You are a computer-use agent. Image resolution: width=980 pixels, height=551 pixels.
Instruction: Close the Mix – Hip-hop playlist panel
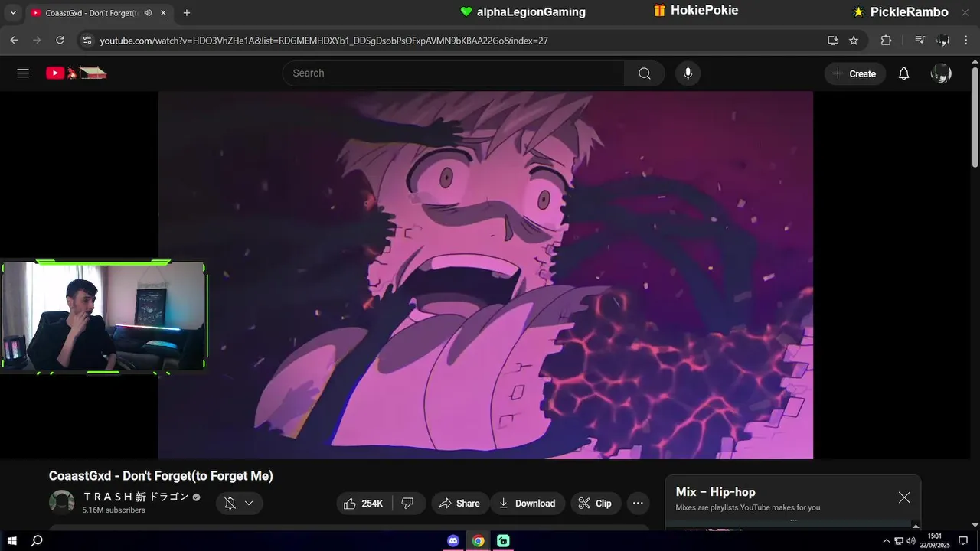pos(904,497)
